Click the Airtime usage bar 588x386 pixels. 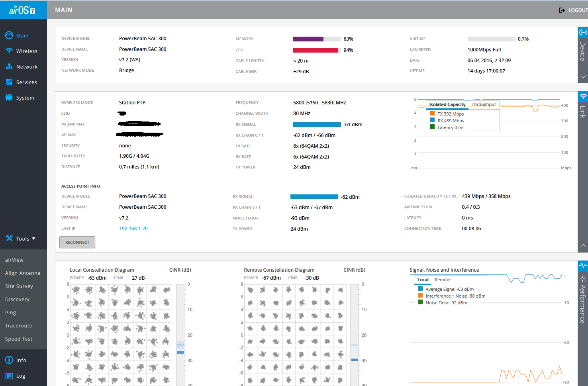pos(491,39)
